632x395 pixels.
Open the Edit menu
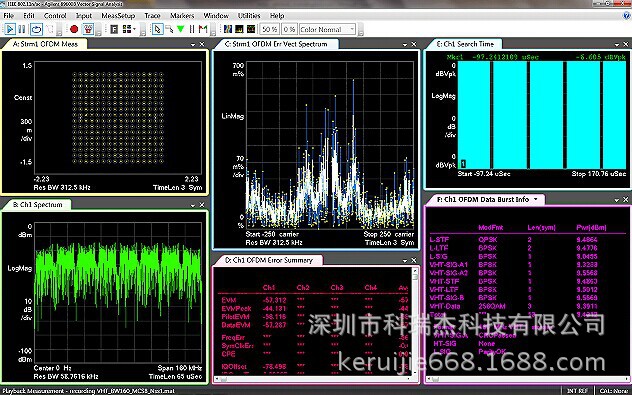click(x=29, y=15)
